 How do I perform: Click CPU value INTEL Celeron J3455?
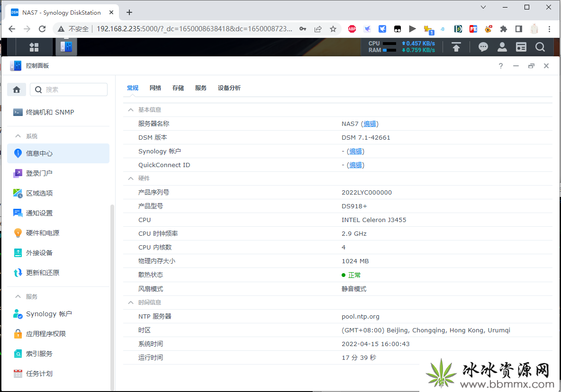pos(374,220)
